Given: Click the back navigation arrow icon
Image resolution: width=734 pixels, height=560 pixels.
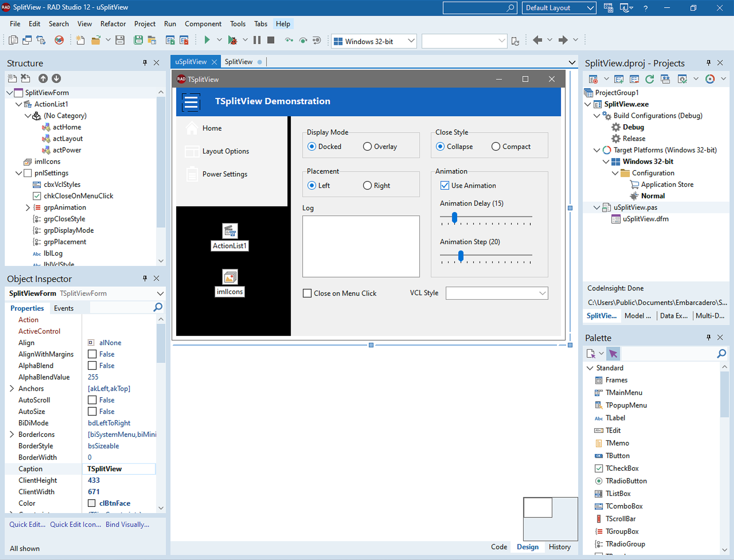Looking at the screenshot, I should pos(537,40).
